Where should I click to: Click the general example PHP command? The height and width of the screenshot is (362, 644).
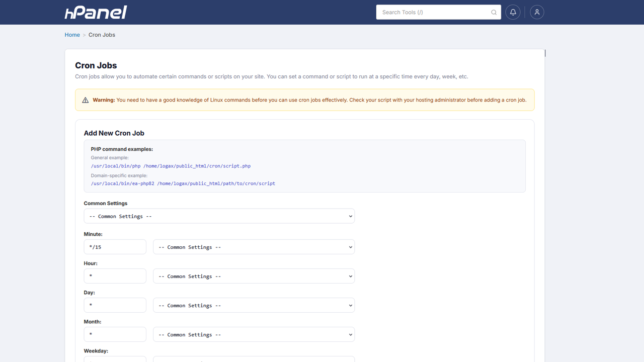[171, 166]
